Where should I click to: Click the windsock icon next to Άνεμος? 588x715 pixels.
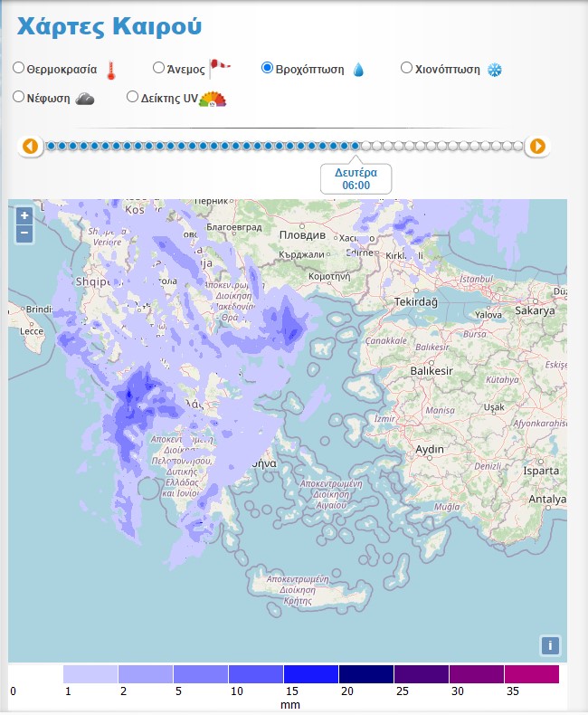pyautogui.click(x=220, y=68)
